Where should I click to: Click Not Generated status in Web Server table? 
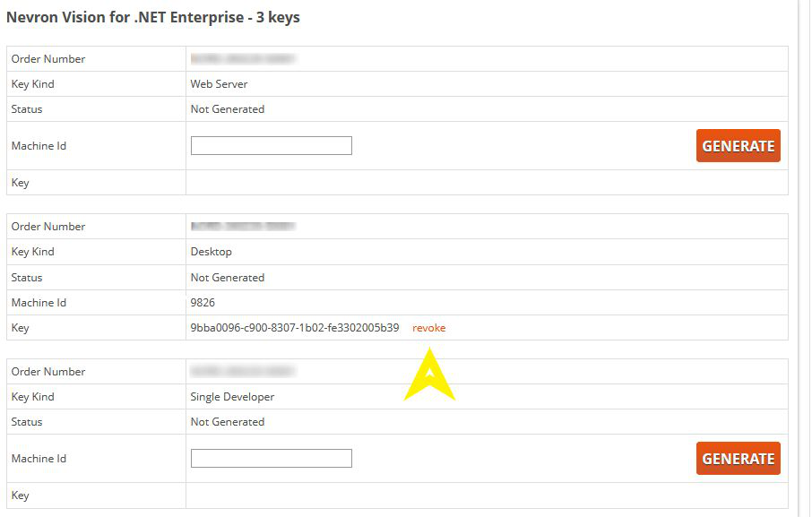227,109
